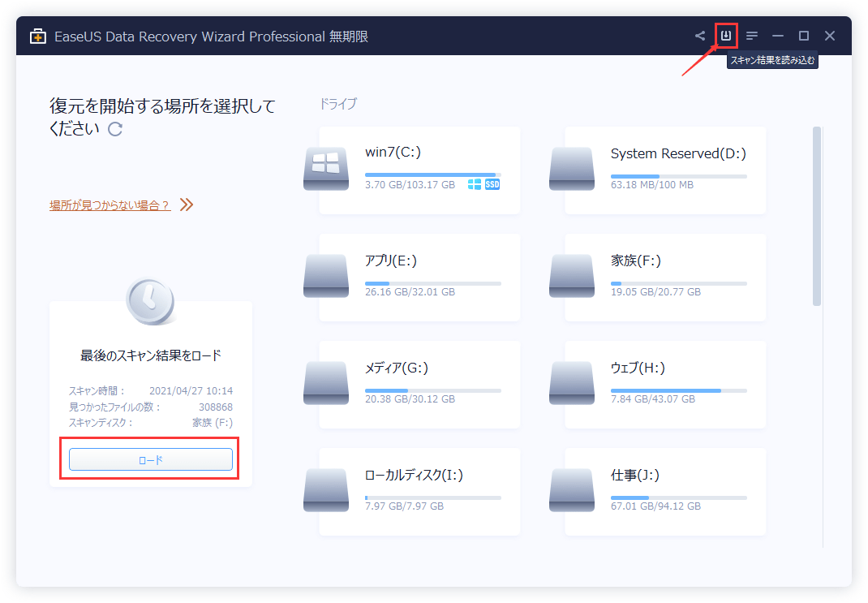Click the スキャンディスク label

point(101,423)
